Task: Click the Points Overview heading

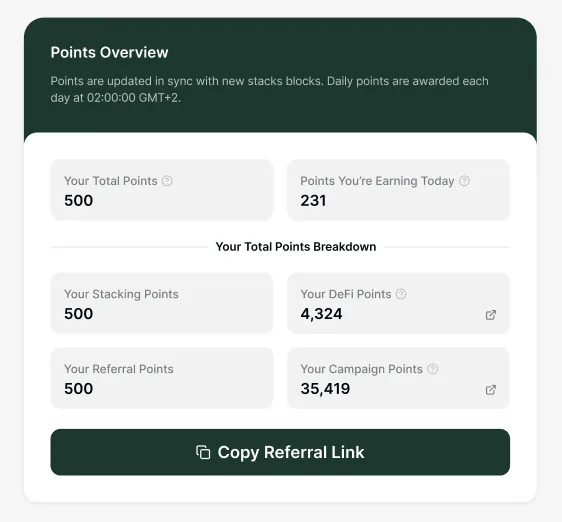Action: 109,52
